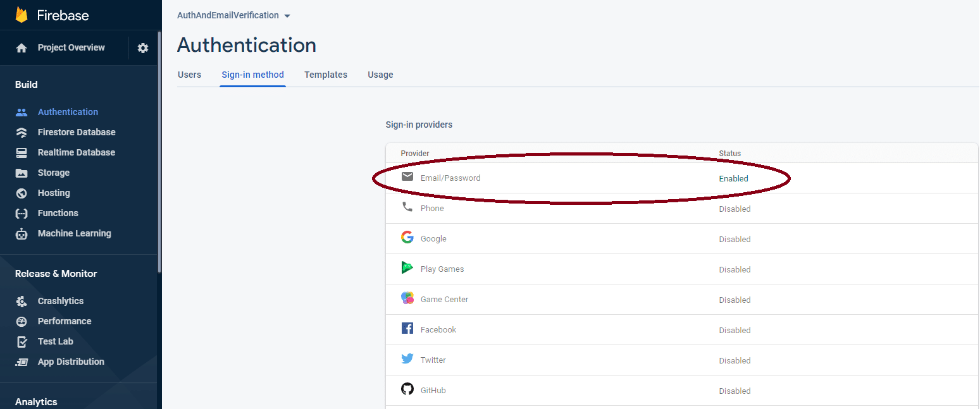Image resolution: width=980 pixels, height=409 pixels.
Task: Navigate to Crashlytics in sidebar
Action: [x=61, y=301]
